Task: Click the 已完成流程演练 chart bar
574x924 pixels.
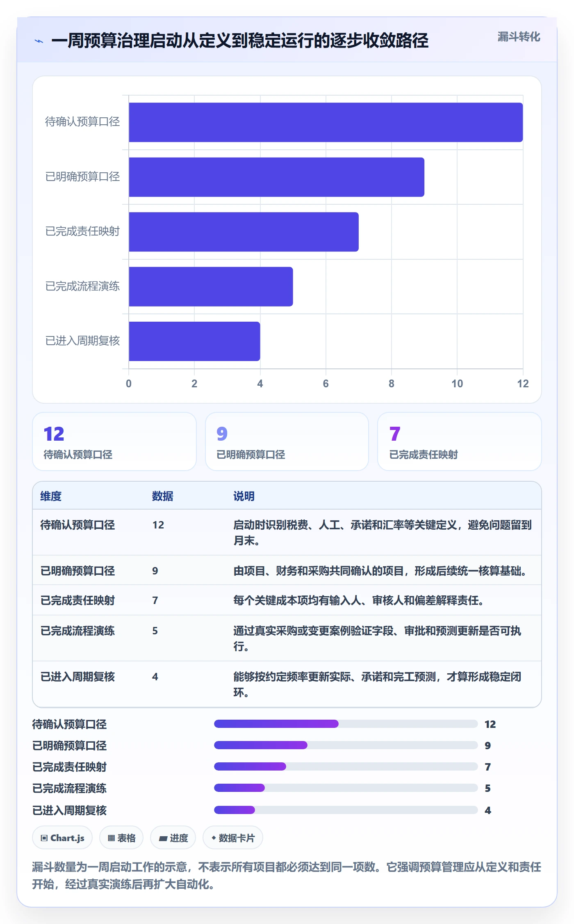Action: pyautogui.click(x=211, y=286)
